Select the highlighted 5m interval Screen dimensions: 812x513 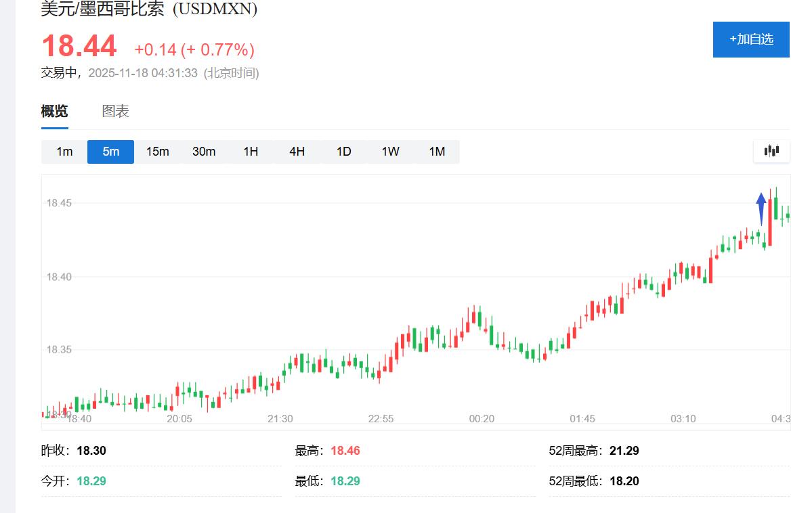110,152
